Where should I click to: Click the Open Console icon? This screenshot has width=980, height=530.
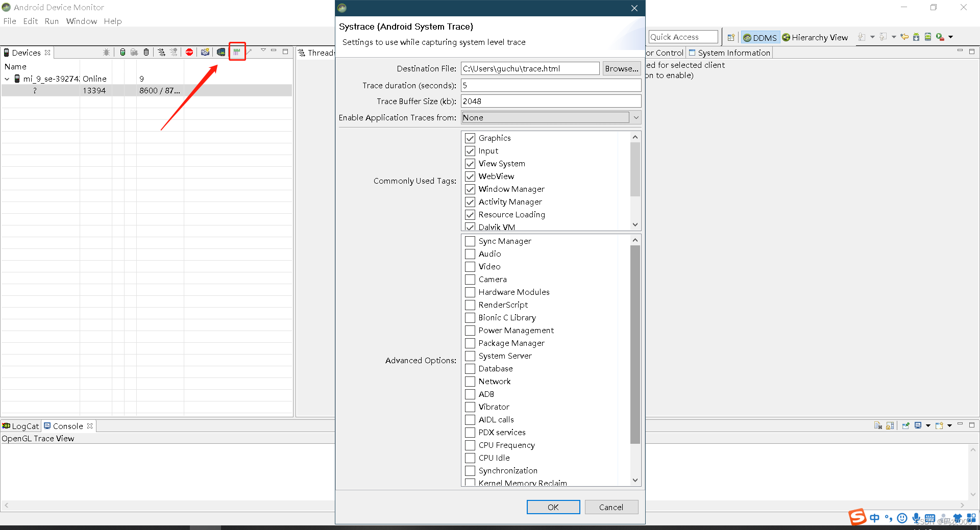point(939,425)
